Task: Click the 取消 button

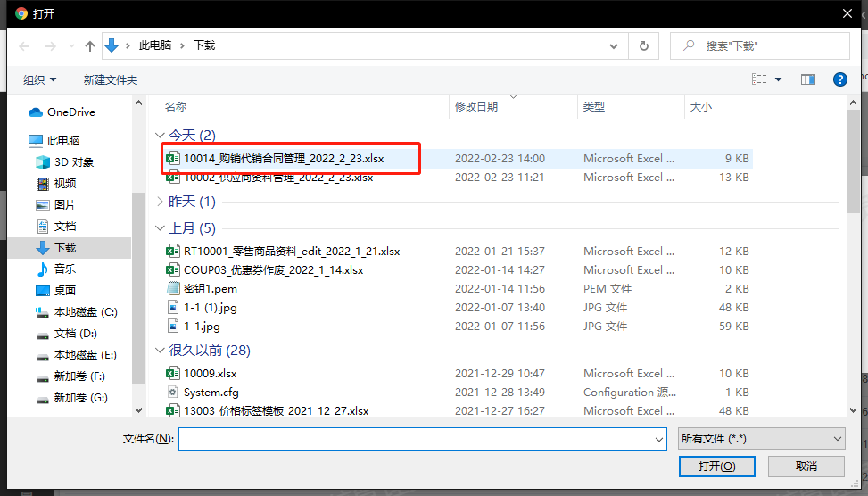Action: click(806, 467)
